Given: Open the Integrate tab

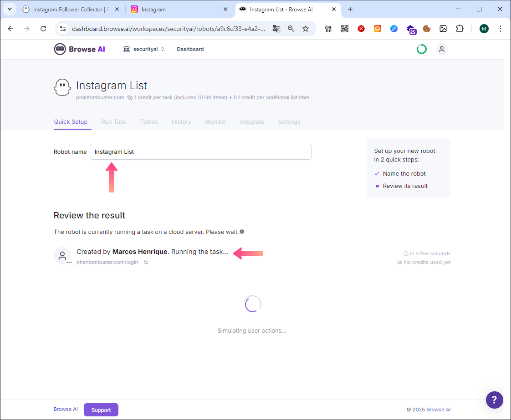Looking at the screenshot, I should tap(252, 122).
